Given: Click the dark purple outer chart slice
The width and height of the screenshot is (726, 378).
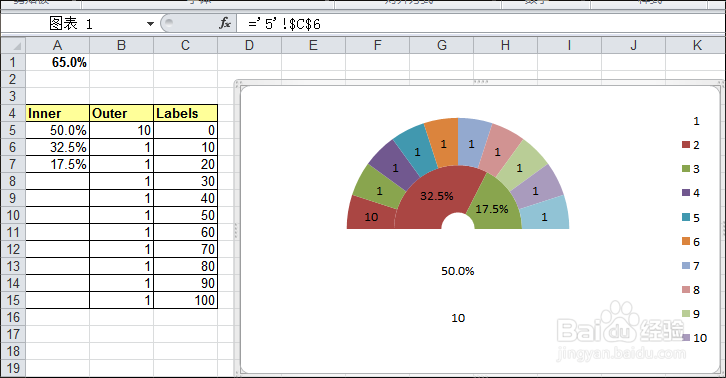Looking at the screenshot, I should pyautogui.click(x=394, y=166).
